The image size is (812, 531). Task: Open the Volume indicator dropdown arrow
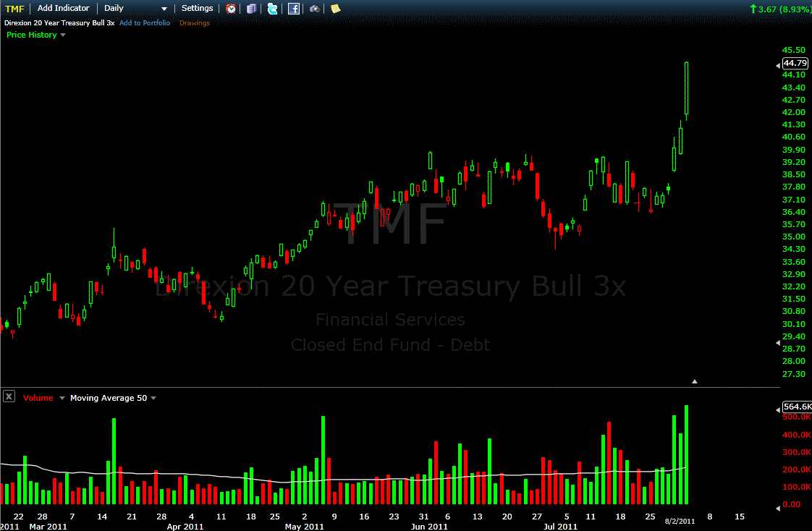[62, 398]
